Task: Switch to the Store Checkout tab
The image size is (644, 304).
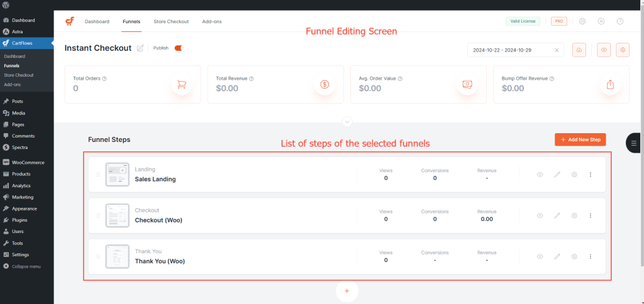Action: 171,21
